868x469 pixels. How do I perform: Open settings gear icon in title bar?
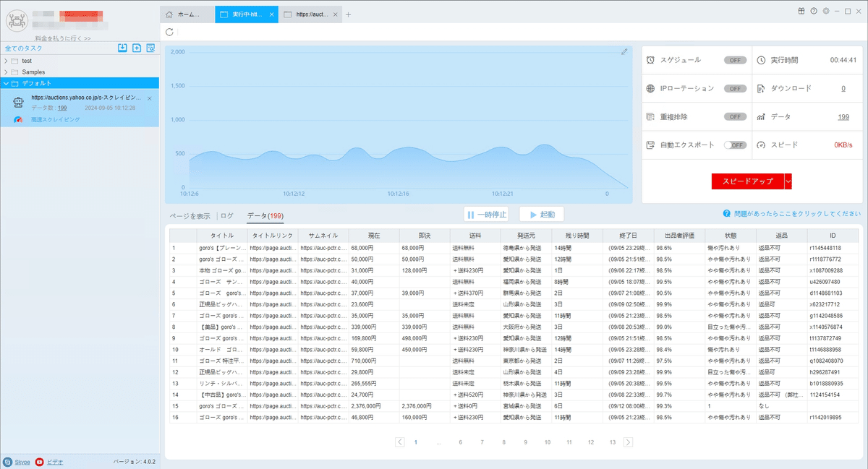[826, 11]
